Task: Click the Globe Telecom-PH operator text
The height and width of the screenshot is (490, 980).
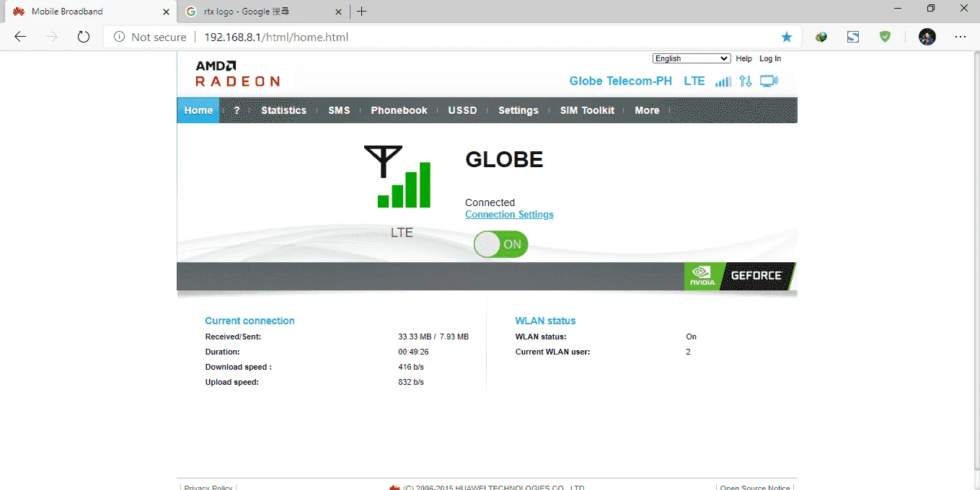Action: click(621, 81)
